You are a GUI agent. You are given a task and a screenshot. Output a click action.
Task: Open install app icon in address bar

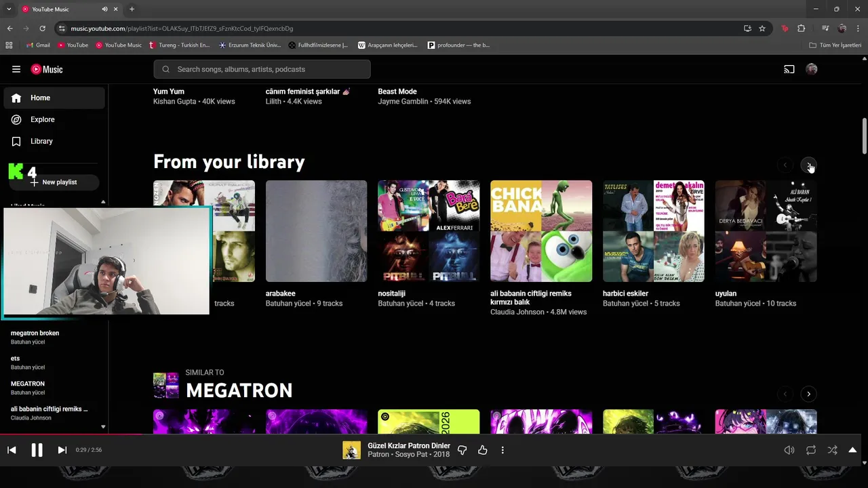(x=747, y=28)
